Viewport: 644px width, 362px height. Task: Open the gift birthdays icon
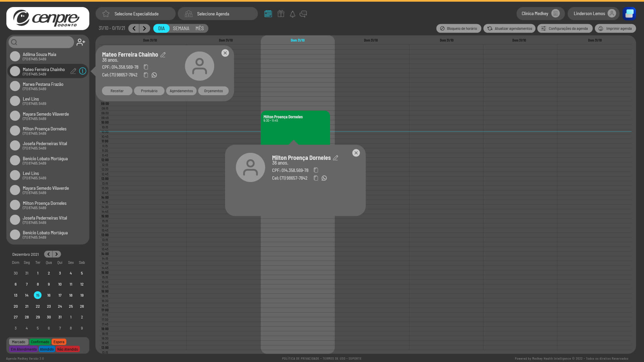281,14
